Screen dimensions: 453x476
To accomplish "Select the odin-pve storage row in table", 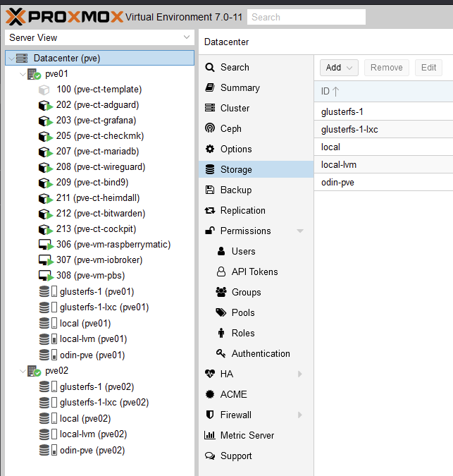I will (383, 182).
